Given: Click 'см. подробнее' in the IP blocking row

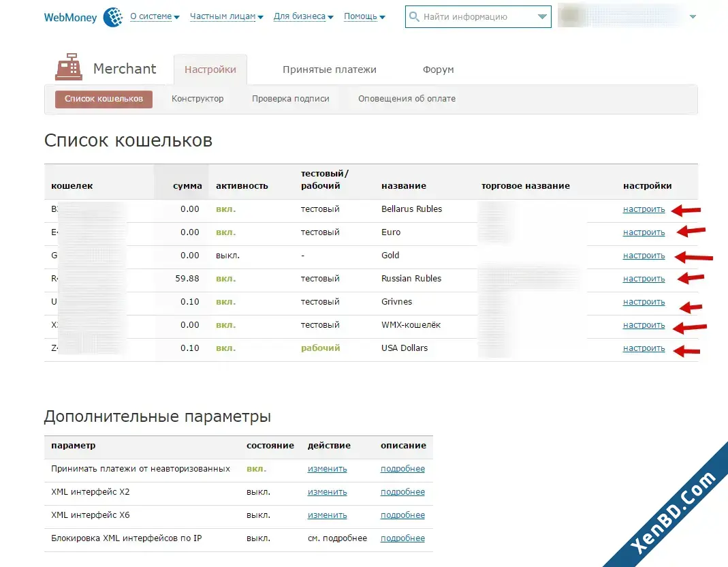Looking at the screenshot, I should point(337,538).
